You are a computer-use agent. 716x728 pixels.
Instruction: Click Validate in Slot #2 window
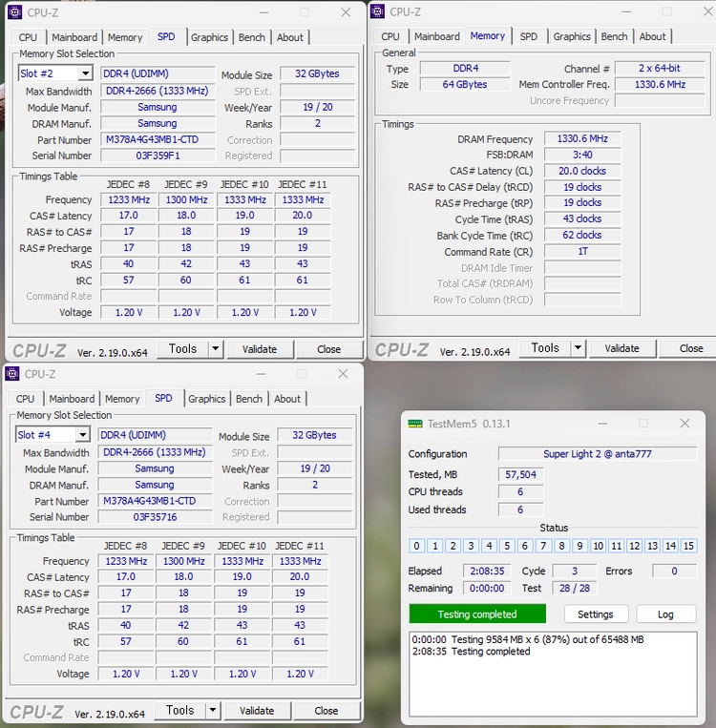click(260, 348)
